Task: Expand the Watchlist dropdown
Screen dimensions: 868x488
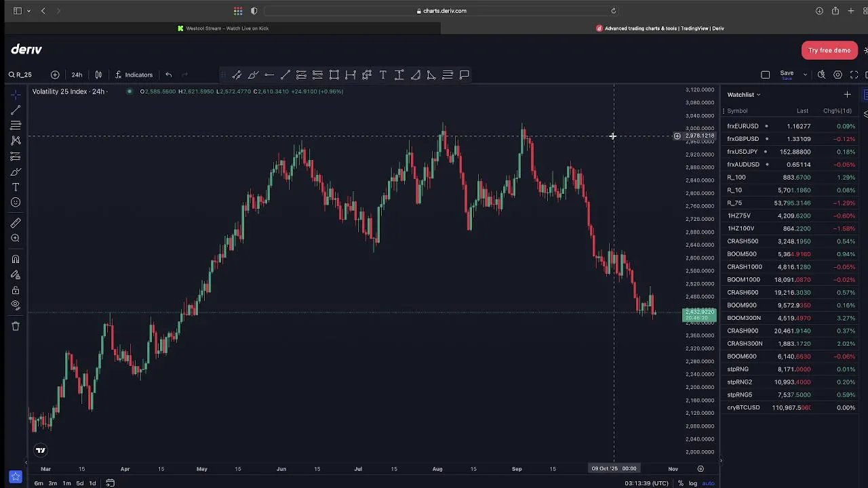Action: click(744, 95)
